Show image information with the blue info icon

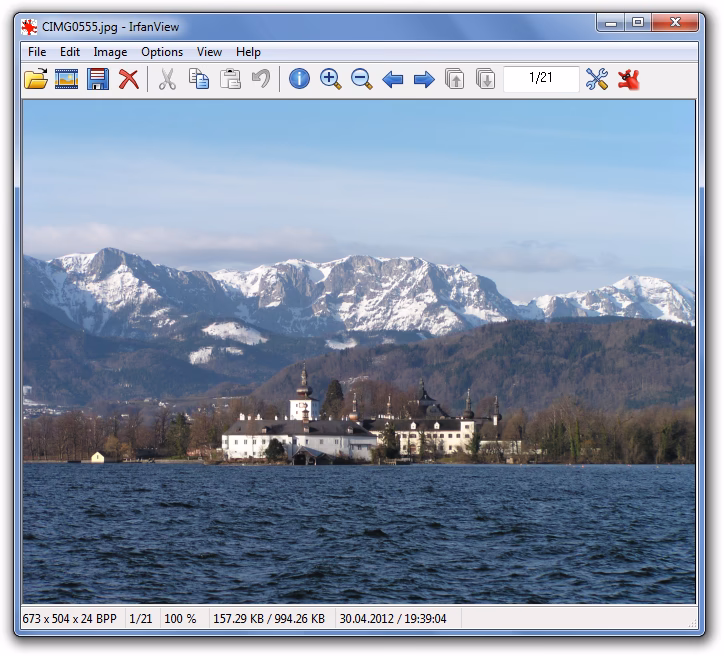click(x=299, y=79)
